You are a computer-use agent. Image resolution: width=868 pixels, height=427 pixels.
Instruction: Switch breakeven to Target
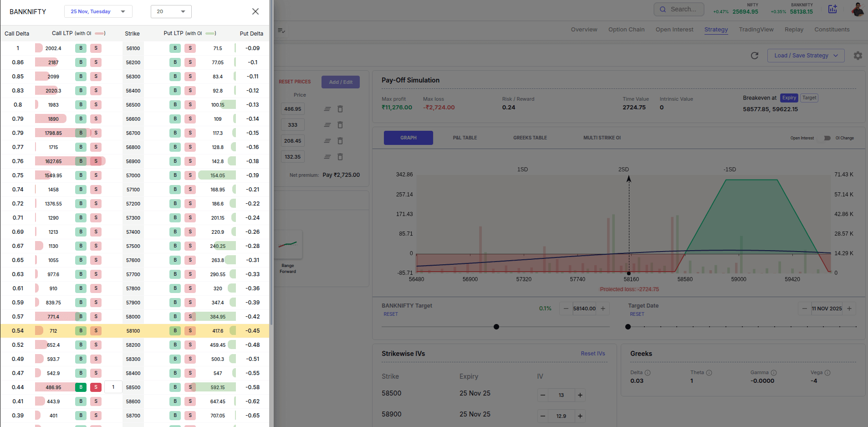[809, 98]
